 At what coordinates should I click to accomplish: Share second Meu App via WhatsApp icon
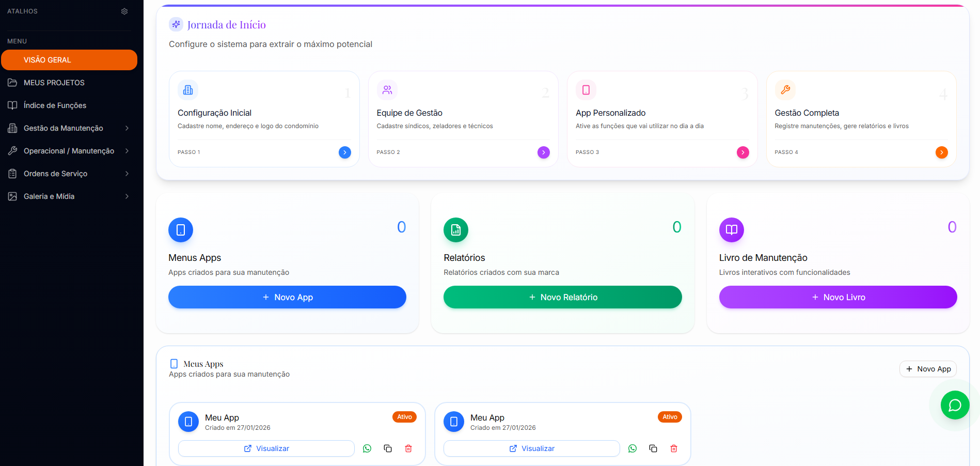pos(633,448)
